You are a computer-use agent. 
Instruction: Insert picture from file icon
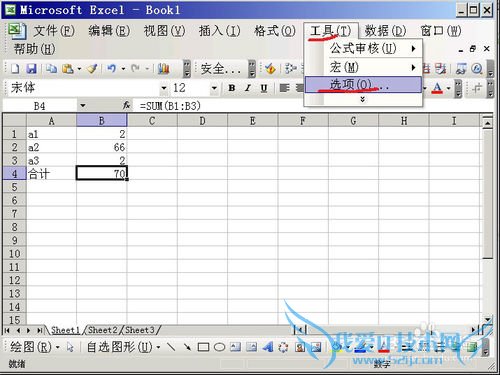pos(316,347)
